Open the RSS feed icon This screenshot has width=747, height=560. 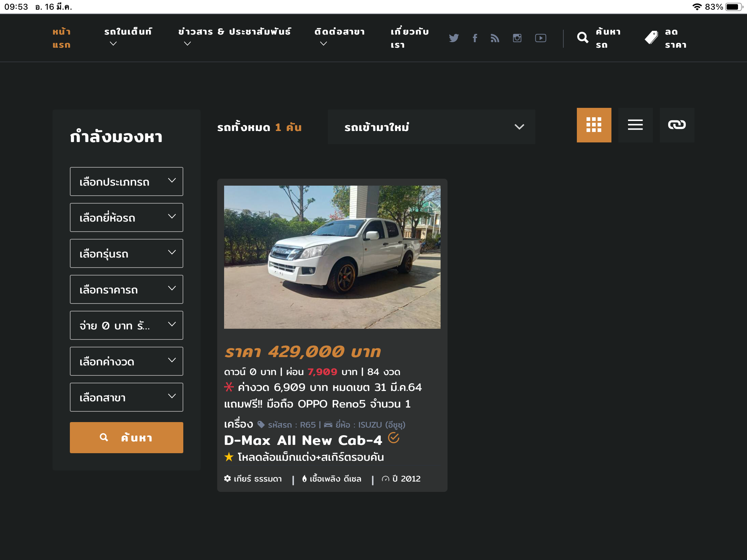[x=495, y=38]
